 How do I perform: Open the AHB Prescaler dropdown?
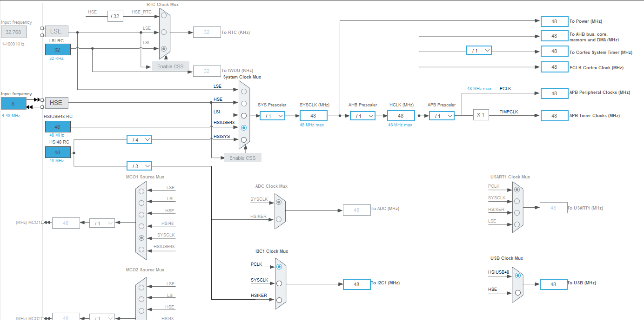coord(362,115)
